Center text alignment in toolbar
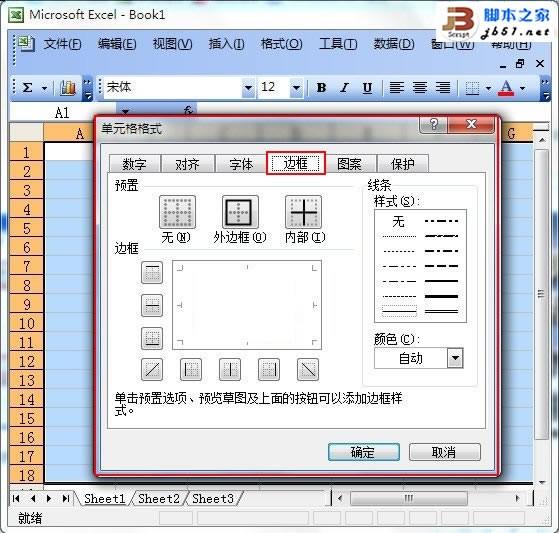559x533 pixels. 420,87
